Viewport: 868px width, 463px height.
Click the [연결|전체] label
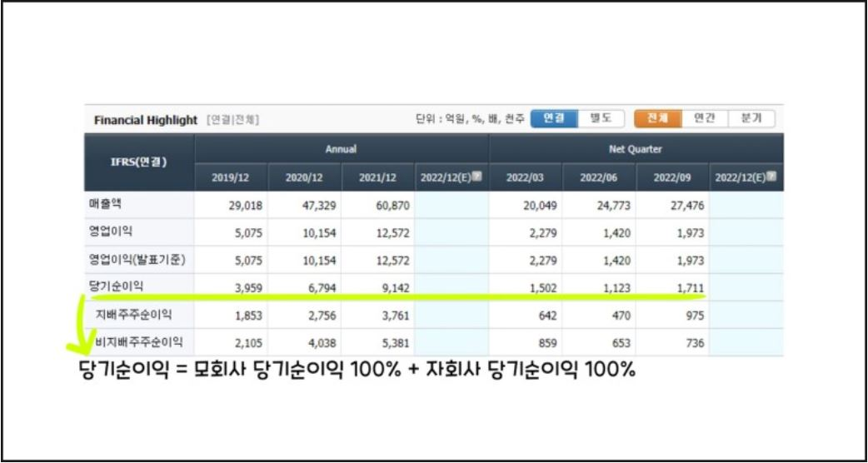tap(232, 119)
